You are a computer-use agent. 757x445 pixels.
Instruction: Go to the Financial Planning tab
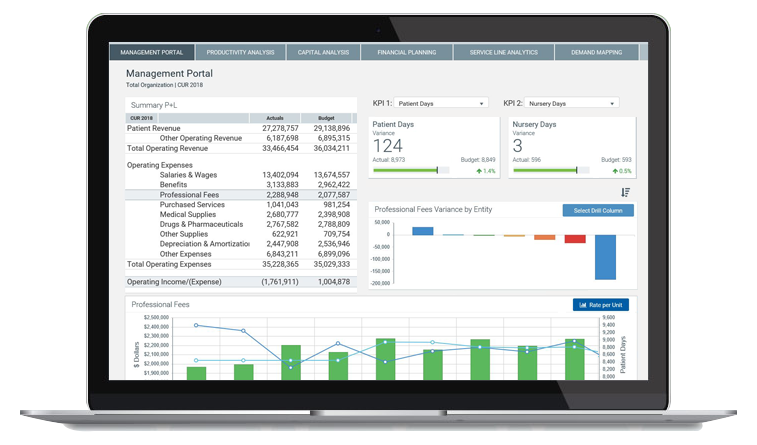pos(406,52)
